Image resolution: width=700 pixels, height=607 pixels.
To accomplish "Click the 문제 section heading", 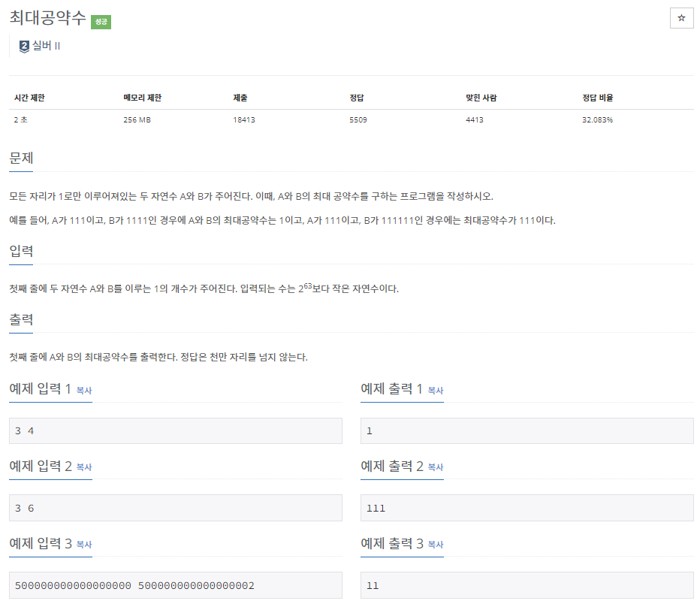I will click(x=21, y=158).
